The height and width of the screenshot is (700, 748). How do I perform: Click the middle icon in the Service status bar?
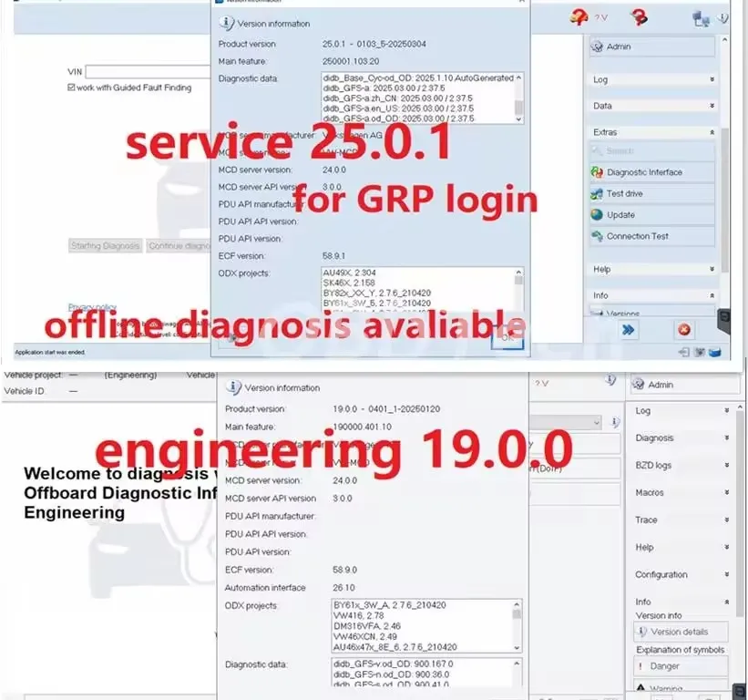(x=700, y=352)
